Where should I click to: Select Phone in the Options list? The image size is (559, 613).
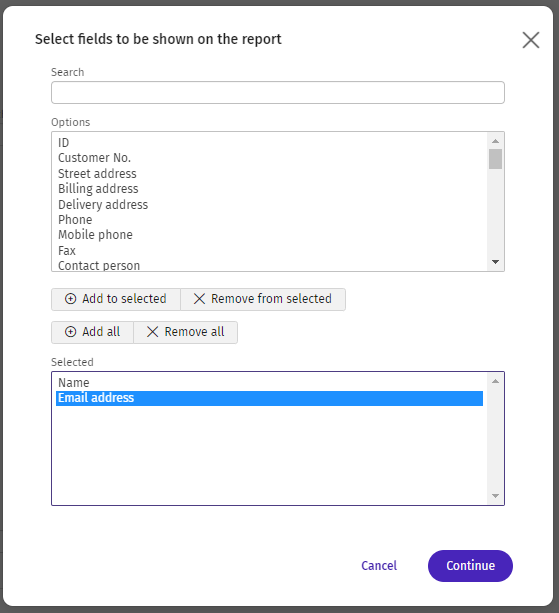(270, 220)
